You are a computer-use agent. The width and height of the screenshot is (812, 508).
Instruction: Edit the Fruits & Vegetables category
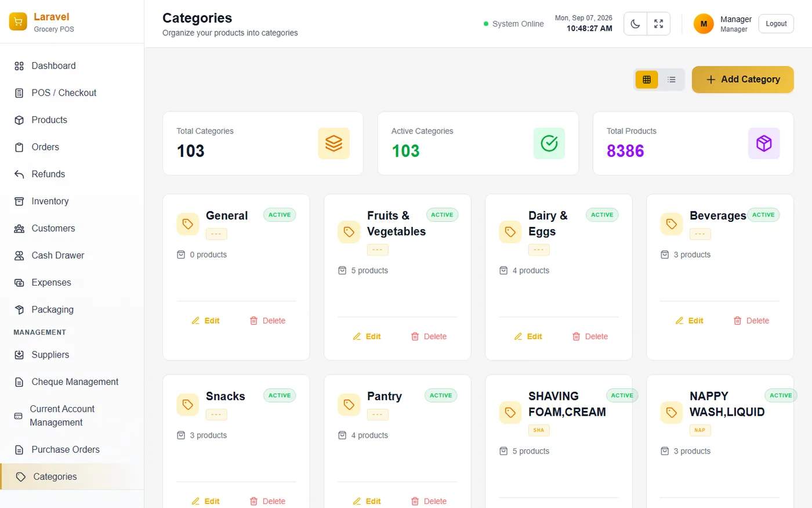[367, 337]
